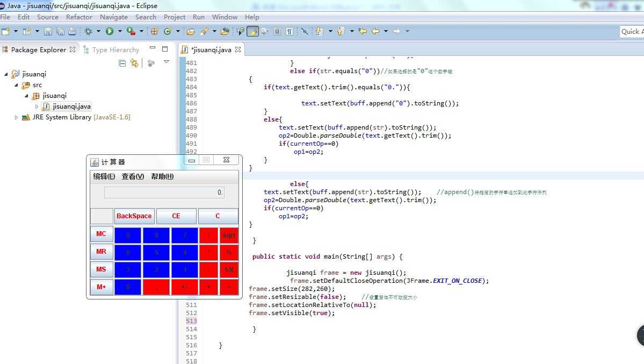Click the Save icon in toolbar

[x=48, y=31]
